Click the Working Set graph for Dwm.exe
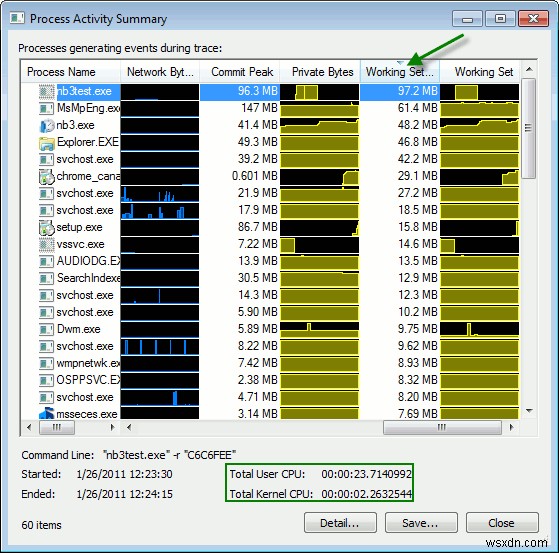Screen dimensions: 559x553 (479, 329)
